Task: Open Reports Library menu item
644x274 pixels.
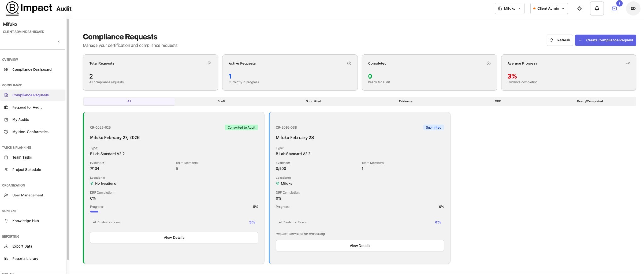Action: (x=33, y=258)
